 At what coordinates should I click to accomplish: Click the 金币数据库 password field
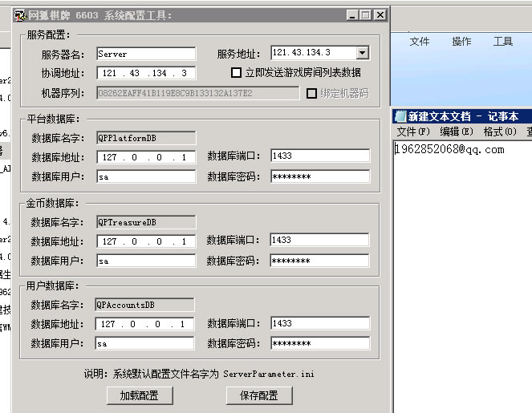(x=319, y=260)
